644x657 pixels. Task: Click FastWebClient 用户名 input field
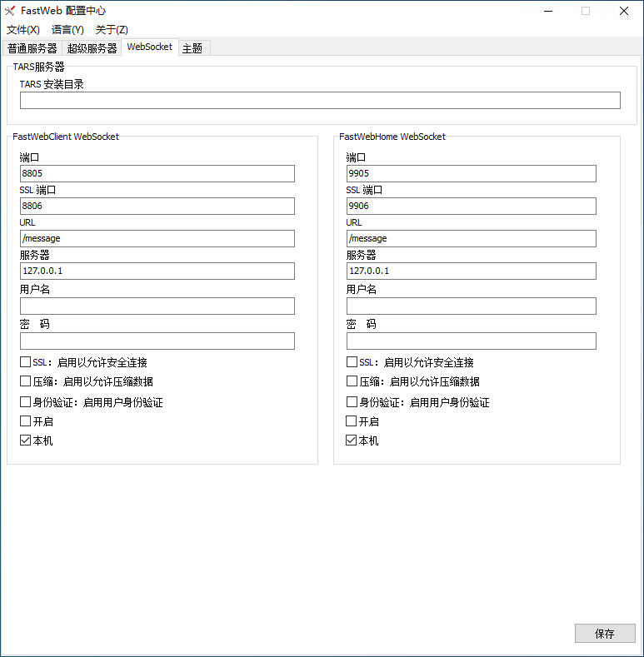(x=157, y=306)
